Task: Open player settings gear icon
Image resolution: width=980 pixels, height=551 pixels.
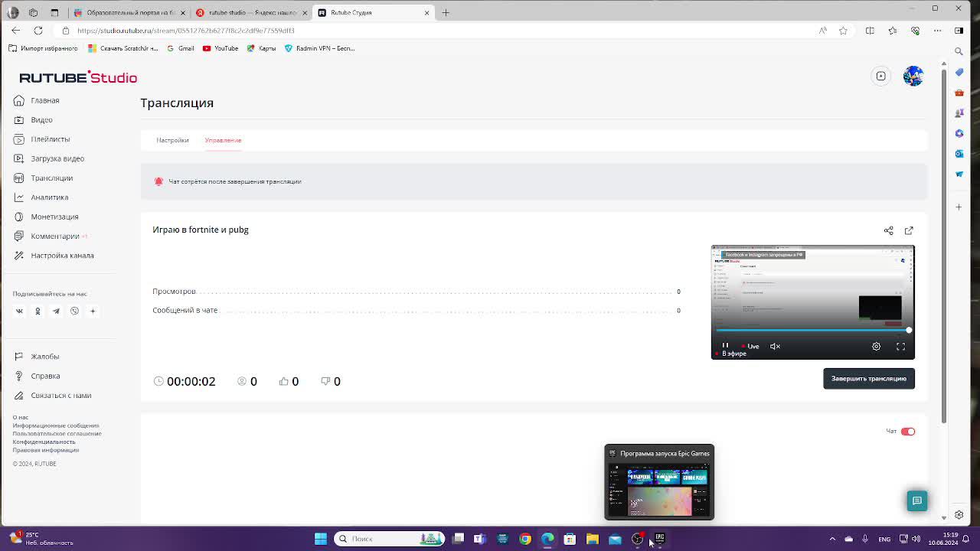Action: point(876,347)
